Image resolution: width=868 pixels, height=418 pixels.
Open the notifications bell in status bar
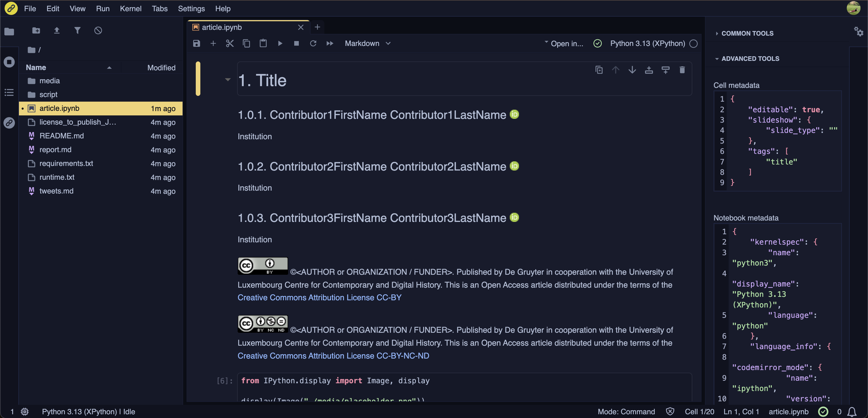click(852, 412)
